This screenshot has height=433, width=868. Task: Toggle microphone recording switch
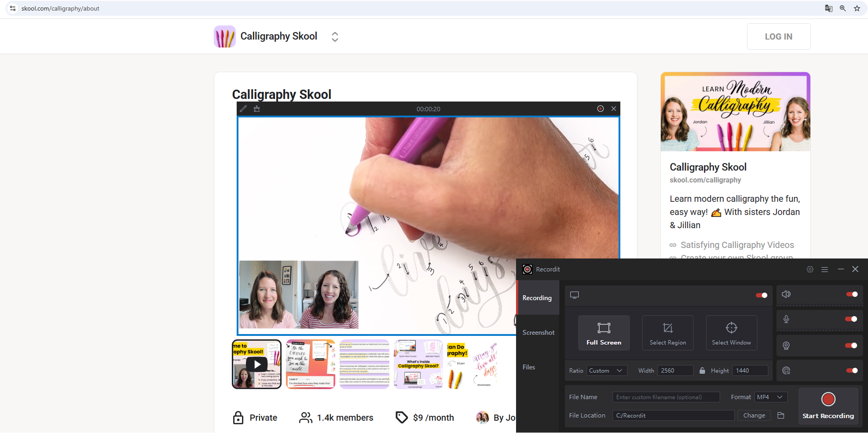[851, 319]
